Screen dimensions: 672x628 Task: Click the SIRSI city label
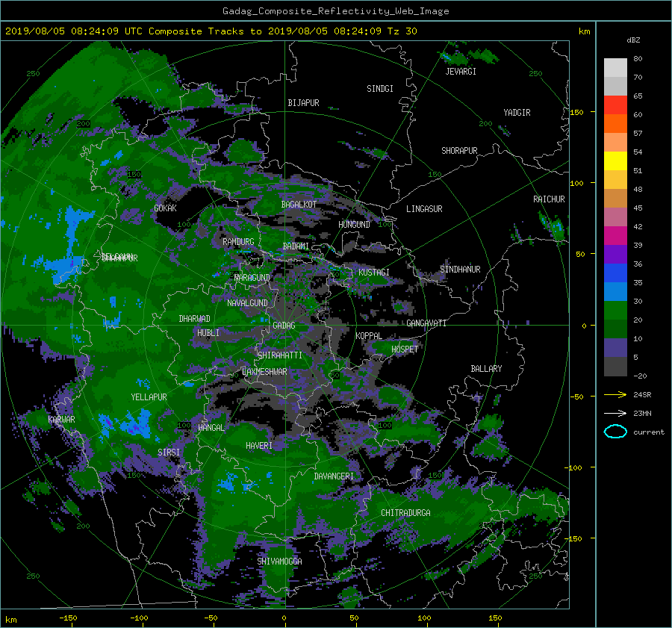click(169, 453)
